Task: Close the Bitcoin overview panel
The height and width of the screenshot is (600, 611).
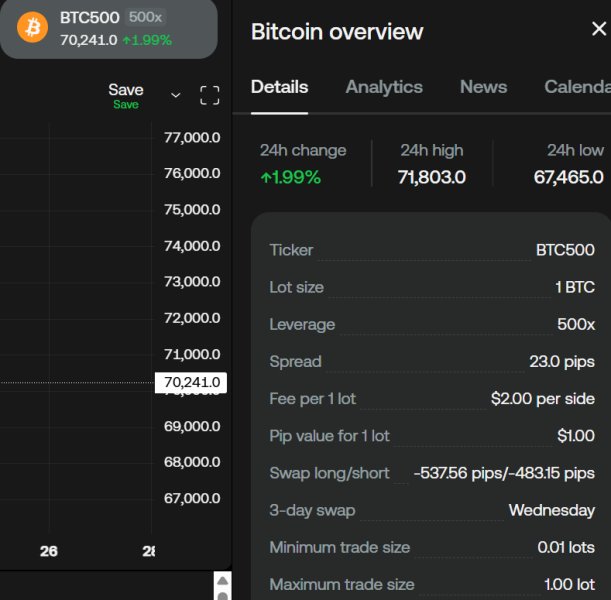Action: [599, 30]
